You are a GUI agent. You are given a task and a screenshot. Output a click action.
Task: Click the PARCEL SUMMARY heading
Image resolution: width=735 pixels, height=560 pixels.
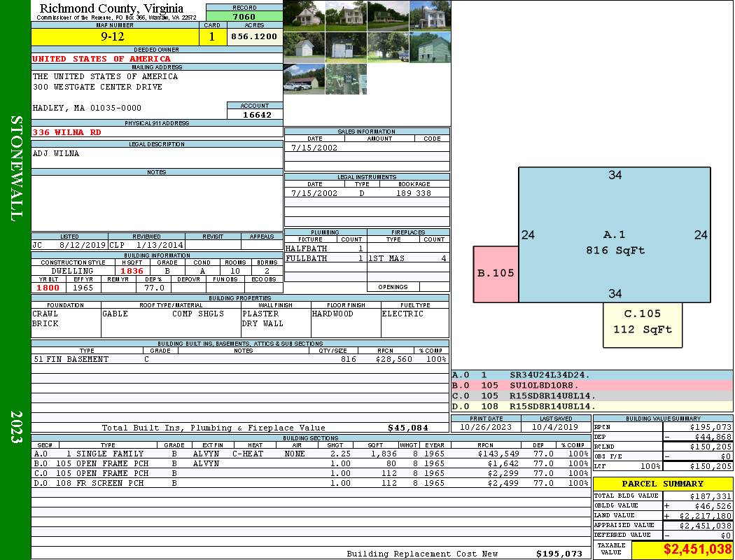coord(662,484)
